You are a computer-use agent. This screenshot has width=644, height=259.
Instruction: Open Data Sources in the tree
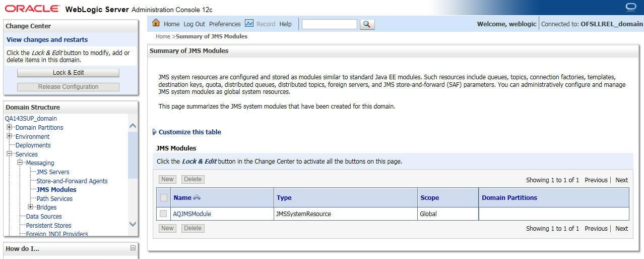(44, 216)
